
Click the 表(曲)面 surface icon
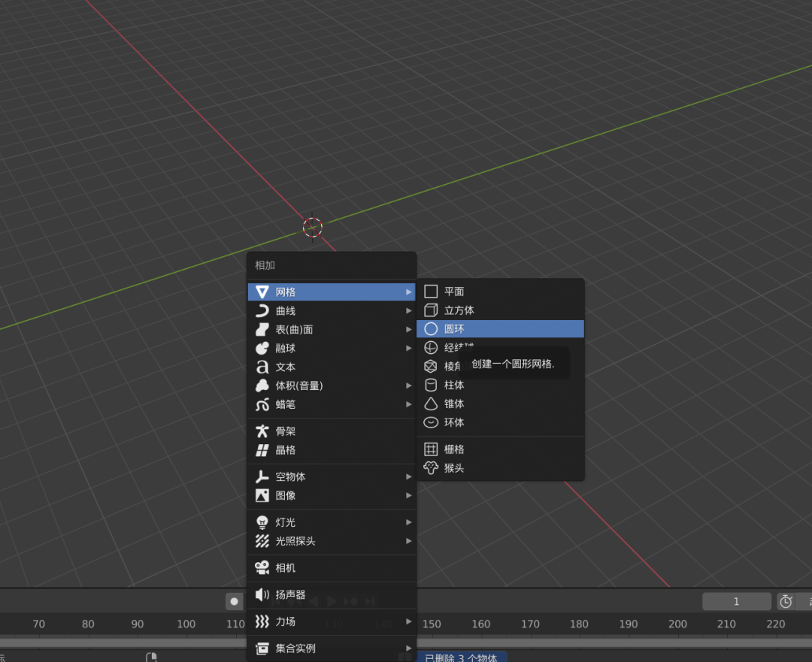[262, 329]
